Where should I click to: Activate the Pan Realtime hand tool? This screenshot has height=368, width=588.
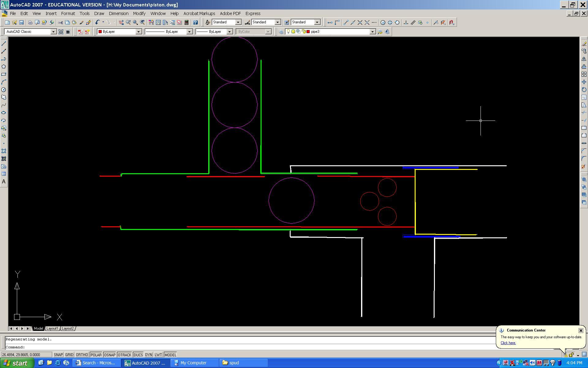pos(121,22)
